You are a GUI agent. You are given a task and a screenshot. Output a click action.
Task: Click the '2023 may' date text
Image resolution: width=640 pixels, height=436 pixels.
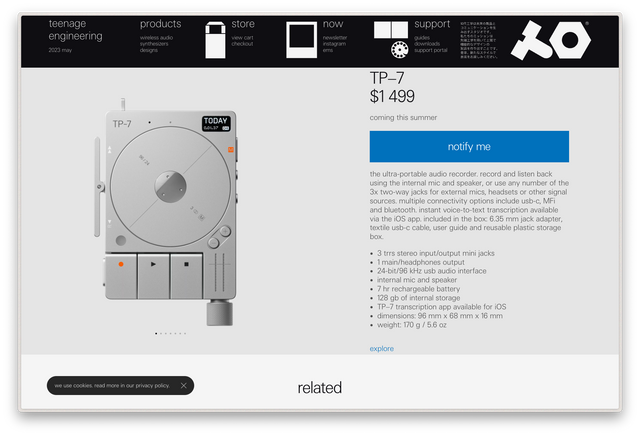[60, 50]
